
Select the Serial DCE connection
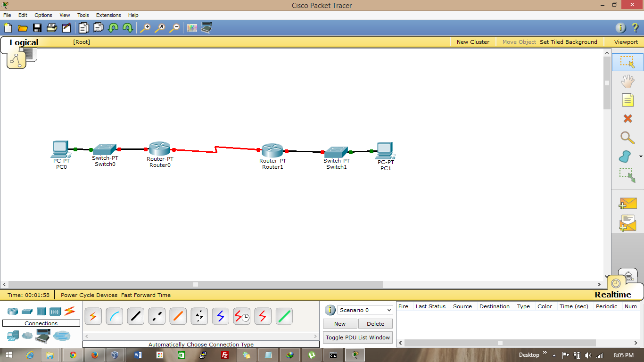(x=242, y=316)
